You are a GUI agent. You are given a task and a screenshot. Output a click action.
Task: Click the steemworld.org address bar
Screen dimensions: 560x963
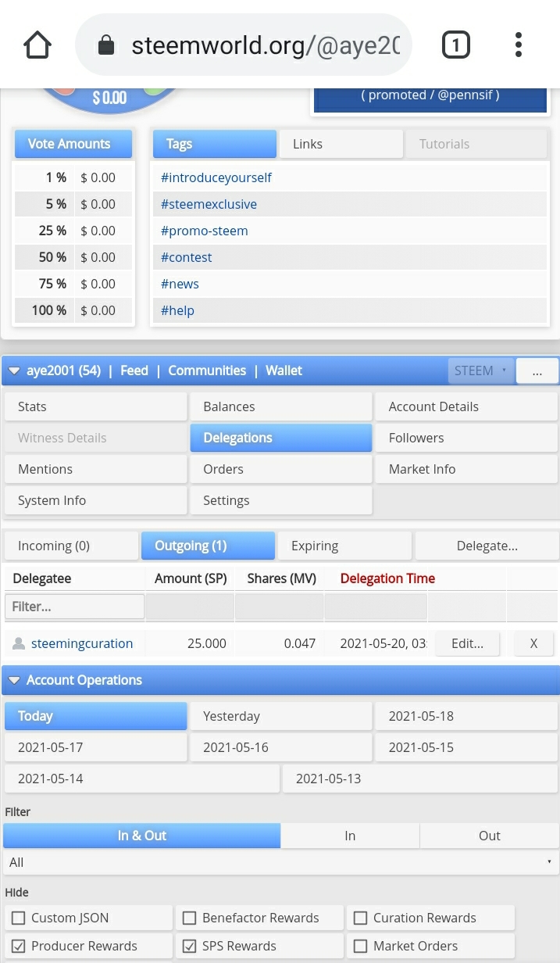(244, 45)
